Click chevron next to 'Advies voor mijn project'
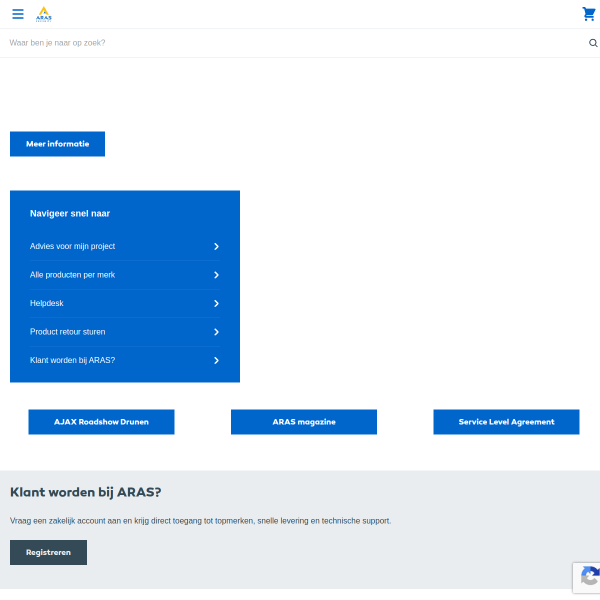 click(x=216, y=246)
